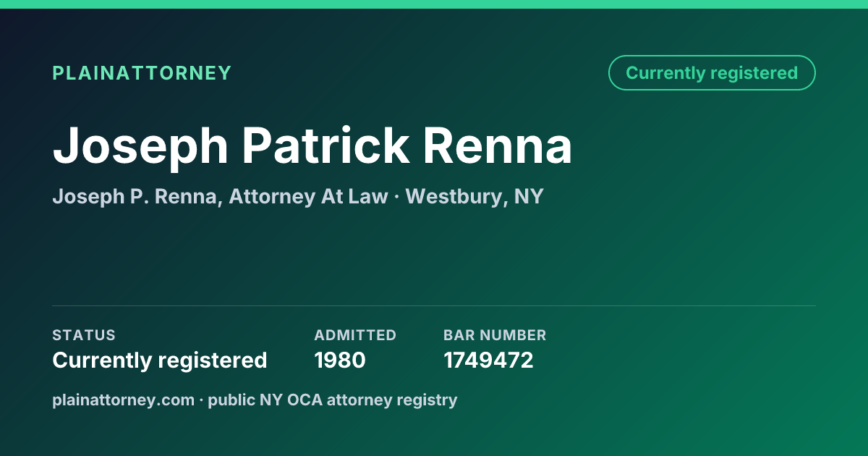Click the horizontal divider line above STATUS
The width and height of the screenshot is (868, 456).
point(434,305)
